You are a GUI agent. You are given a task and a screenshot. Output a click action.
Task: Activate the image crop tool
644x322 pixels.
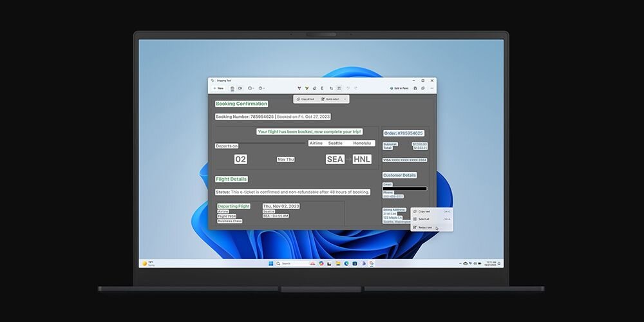coord(331,88)
